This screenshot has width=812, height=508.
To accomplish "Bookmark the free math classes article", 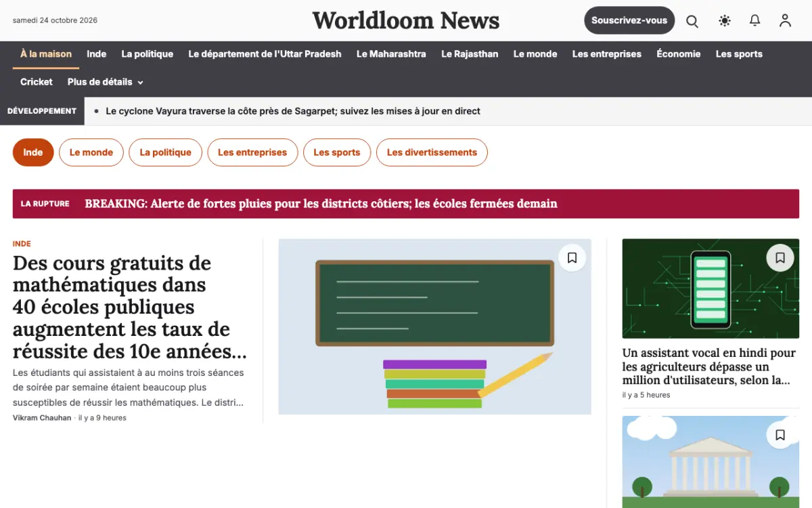I will coord(572,257).
